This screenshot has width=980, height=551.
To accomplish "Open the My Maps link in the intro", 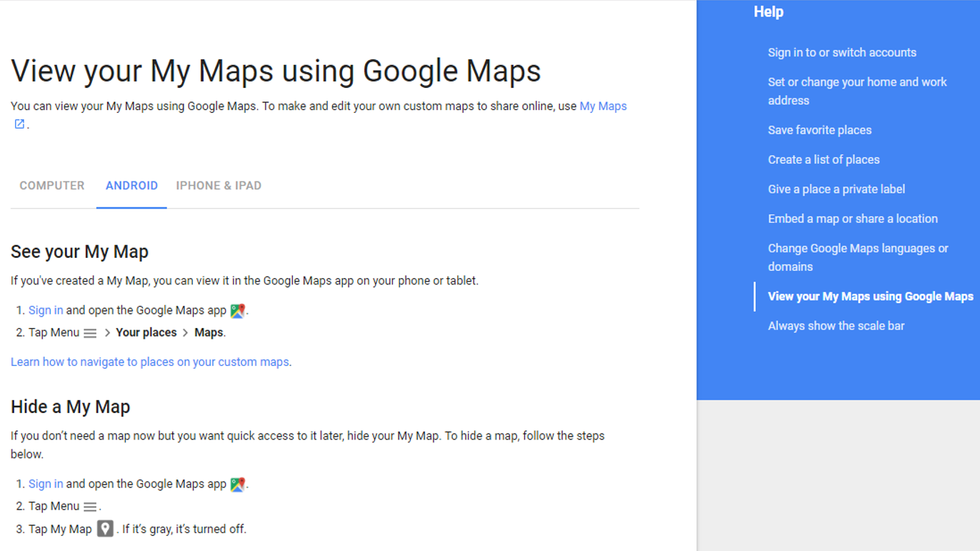I will click(x=603, y=106).
